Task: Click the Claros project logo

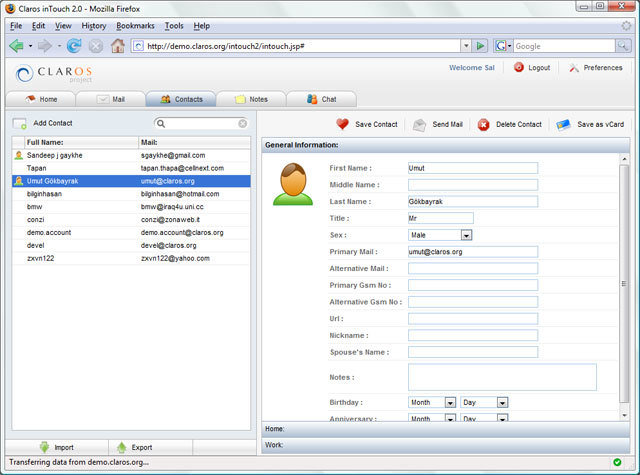Action: [x=53, y=74]
